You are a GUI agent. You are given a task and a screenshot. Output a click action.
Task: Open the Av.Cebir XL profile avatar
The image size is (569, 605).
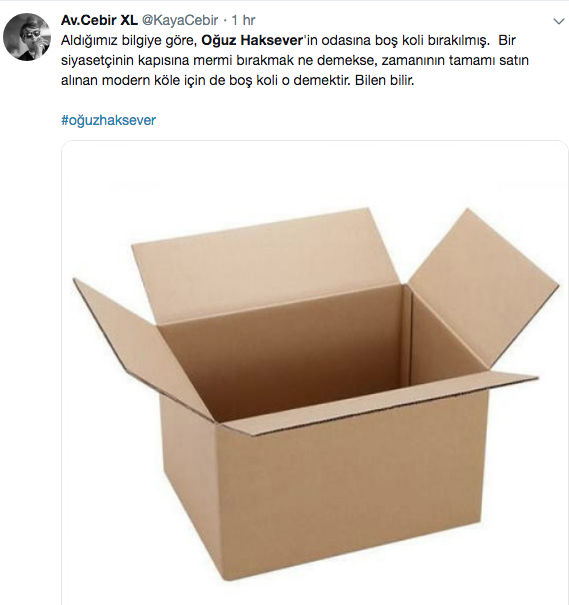pyautogui.click(x=27, y=37)
